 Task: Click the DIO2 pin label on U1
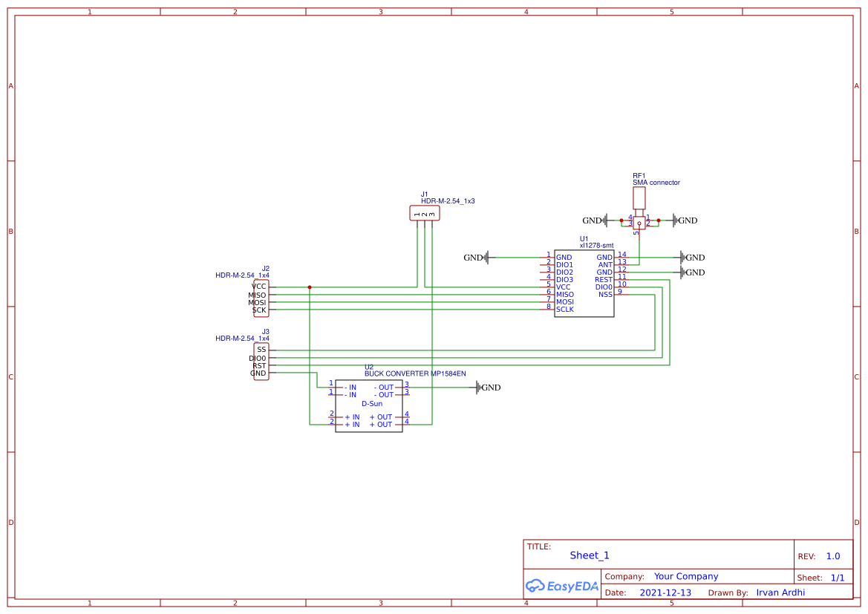point(564,272)
